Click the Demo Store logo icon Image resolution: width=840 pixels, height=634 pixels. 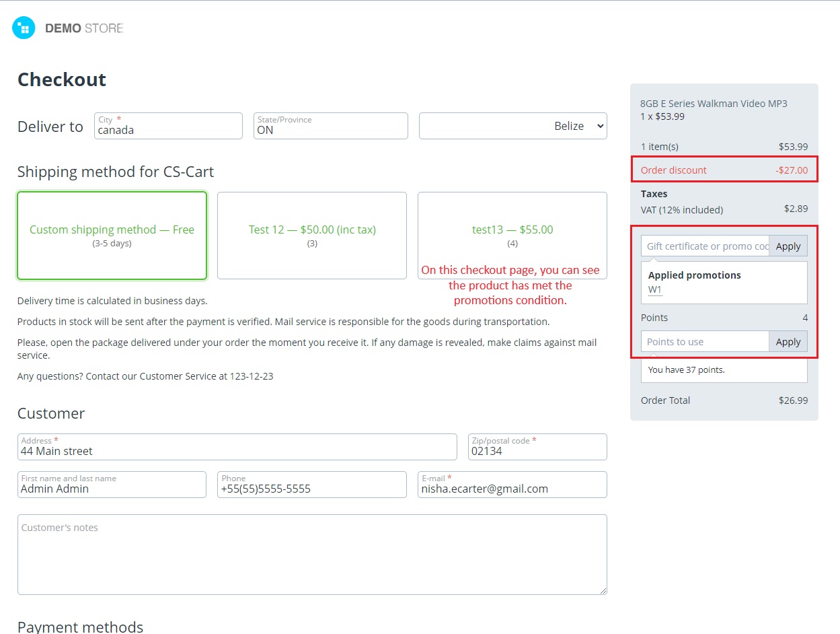click(x=24, y=28)
